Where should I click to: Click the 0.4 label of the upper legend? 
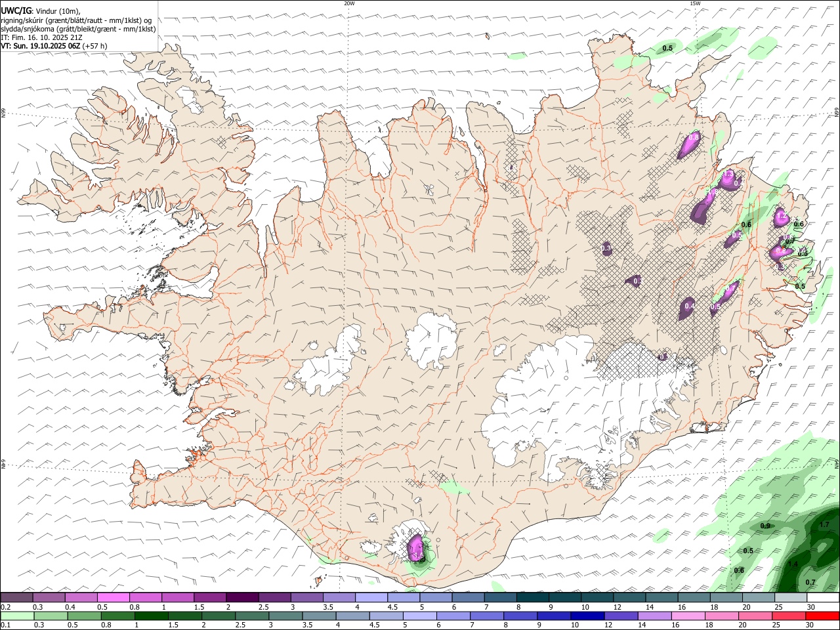pyautogui.click(x=70, y=607)
